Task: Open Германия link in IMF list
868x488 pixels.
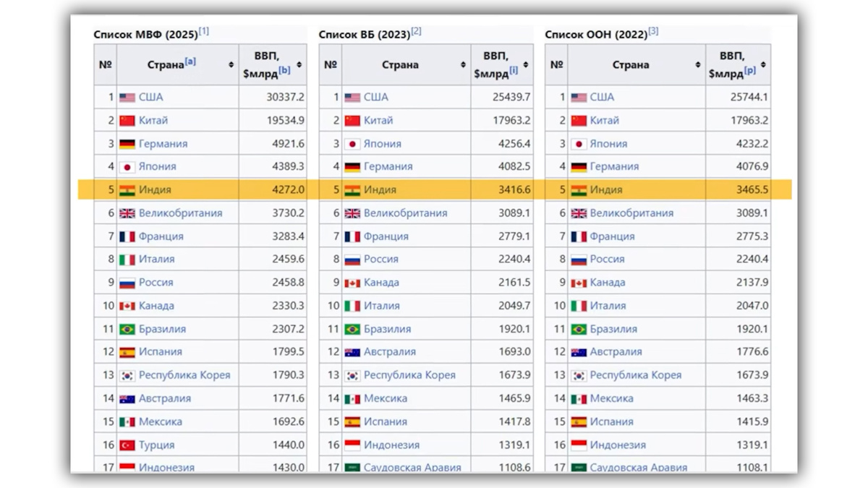Action: [x=163, y=143]
